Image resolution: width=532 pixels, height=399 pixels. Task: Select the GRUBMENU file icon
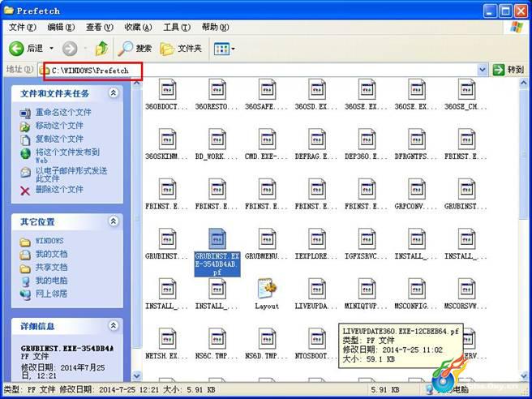click(267, 239)
